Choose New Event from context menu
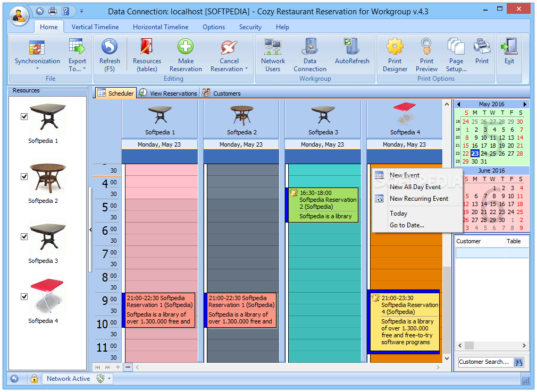Image resolution: width=537 pixels, height=392 pixels. (x=417, y=175)
